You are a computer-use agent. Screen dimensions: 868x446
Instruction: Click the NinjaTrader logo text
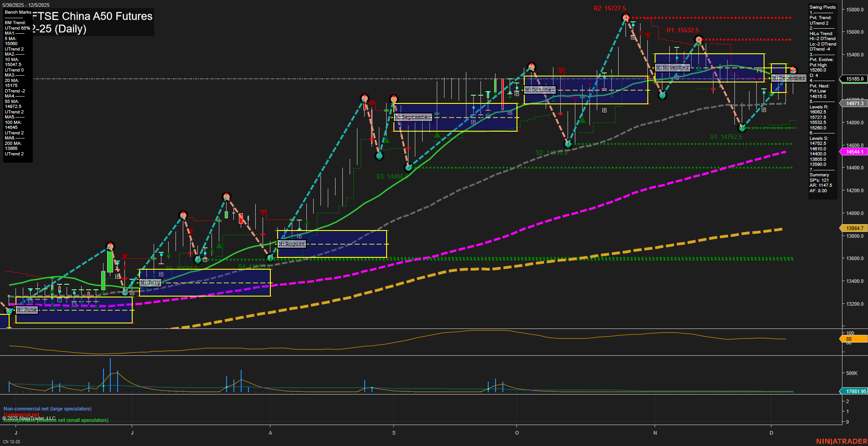click(x=841, y=441)
